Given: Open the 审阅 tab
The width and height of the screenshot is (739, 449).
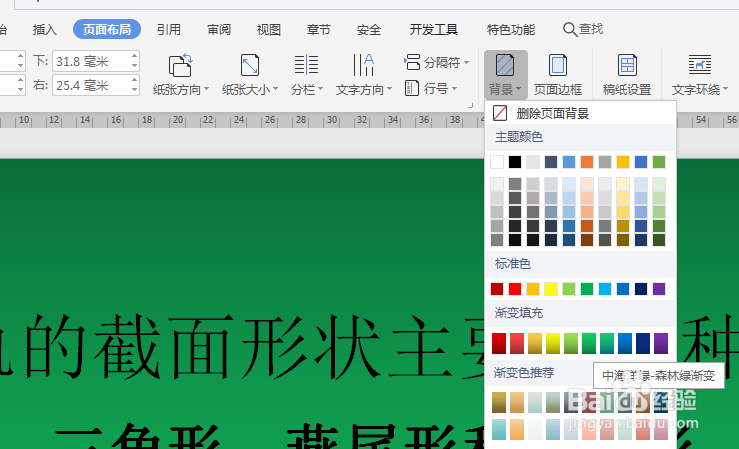Looking at the screenshot, I should pos(219,30).
